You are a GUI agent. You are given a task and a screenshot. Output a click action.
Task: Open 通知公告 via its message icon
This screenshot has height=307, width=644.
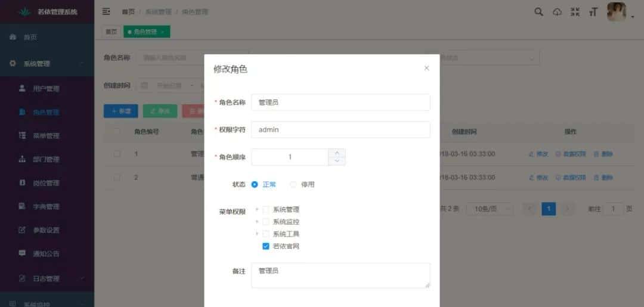(x=22, y=253)
